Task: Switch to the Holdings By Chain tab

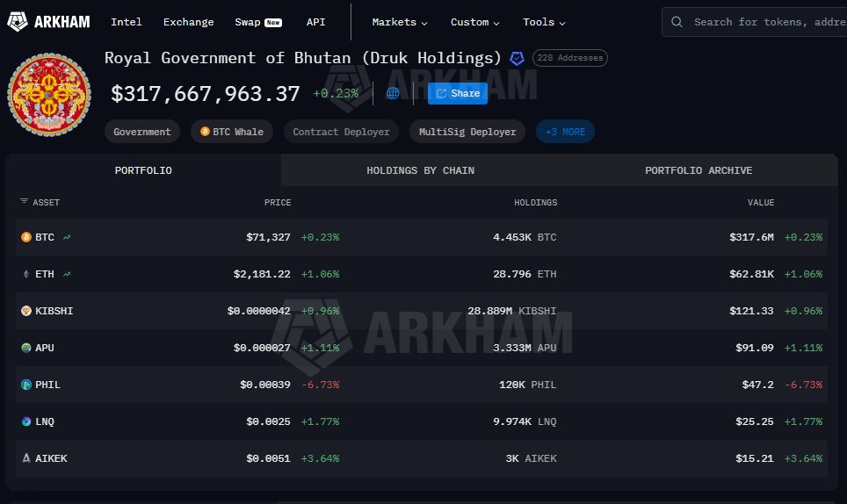Action: click(x=420, y=170)
